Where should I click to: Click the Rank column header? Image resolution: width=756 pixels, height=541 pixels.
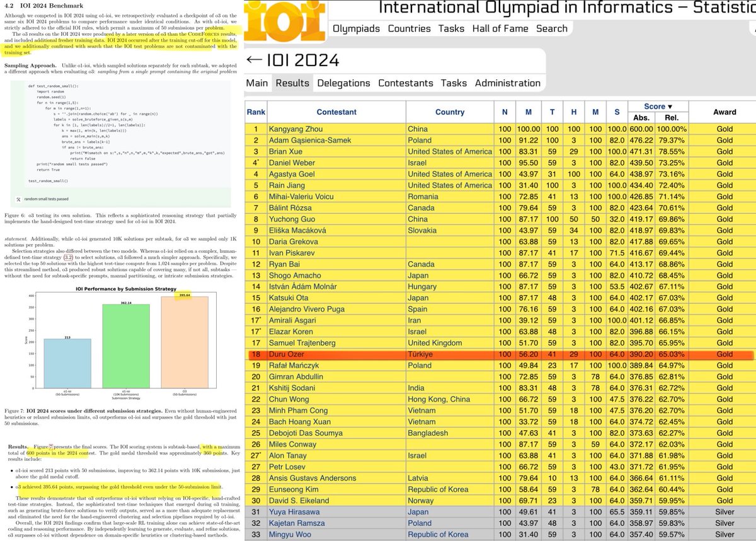click(256, 112)
